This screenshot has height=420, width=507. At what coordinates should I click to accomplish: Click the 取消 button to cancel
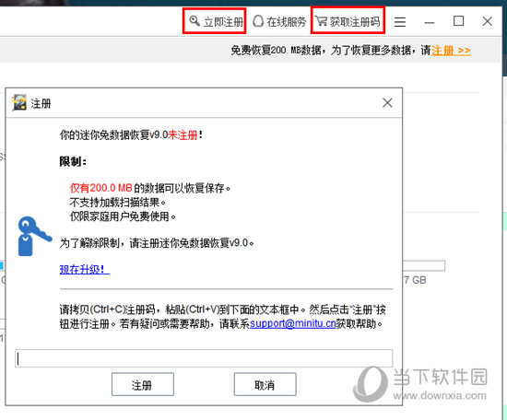[x=265, y=384]
